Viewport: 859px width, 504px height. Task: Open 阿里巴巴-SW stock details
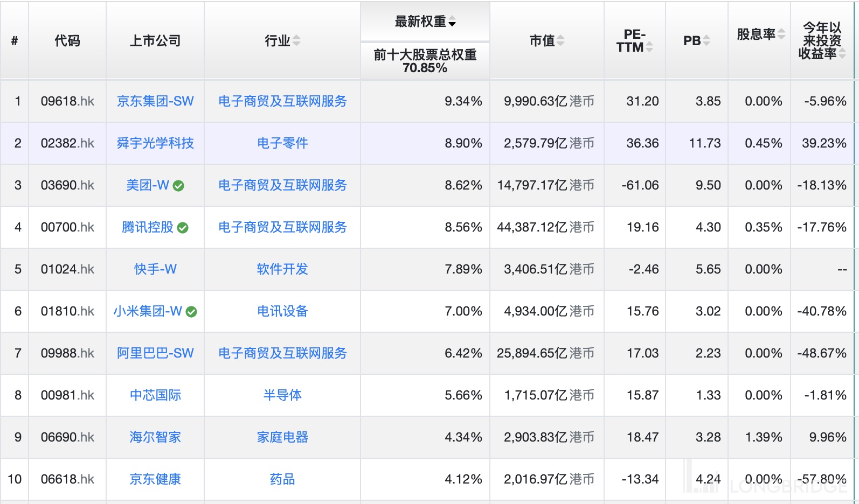(x=155, y=353)
